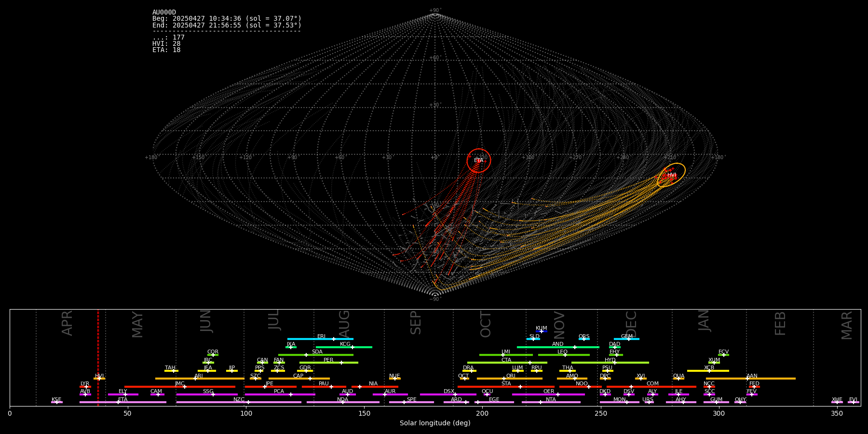Select the KCG shower bar in the timeline
Screen dimensions: 868x434
click(x=344, y=347)
